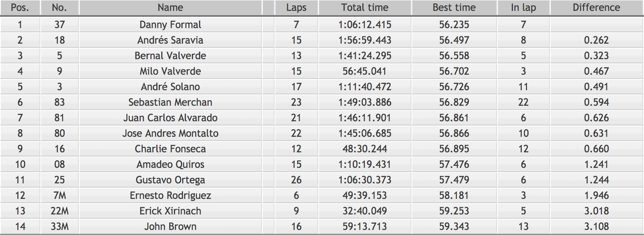Select Juan Carlos Alvarado row
Viewport: 644px width, 235px height.
[322, 118]
